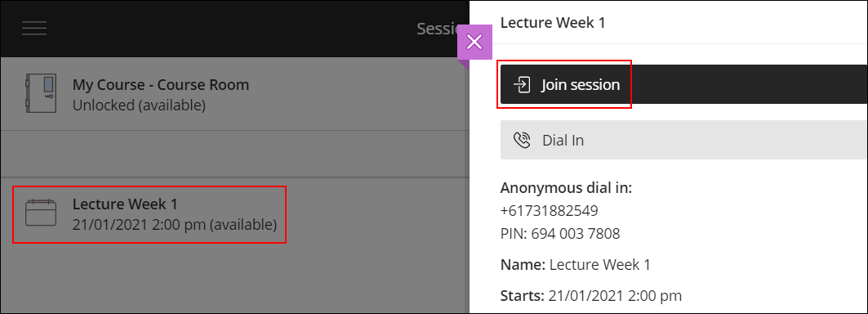Viewport: 868px width, 314px height.
Task: Select the Dial In button
Action: (x=683, y=140)
